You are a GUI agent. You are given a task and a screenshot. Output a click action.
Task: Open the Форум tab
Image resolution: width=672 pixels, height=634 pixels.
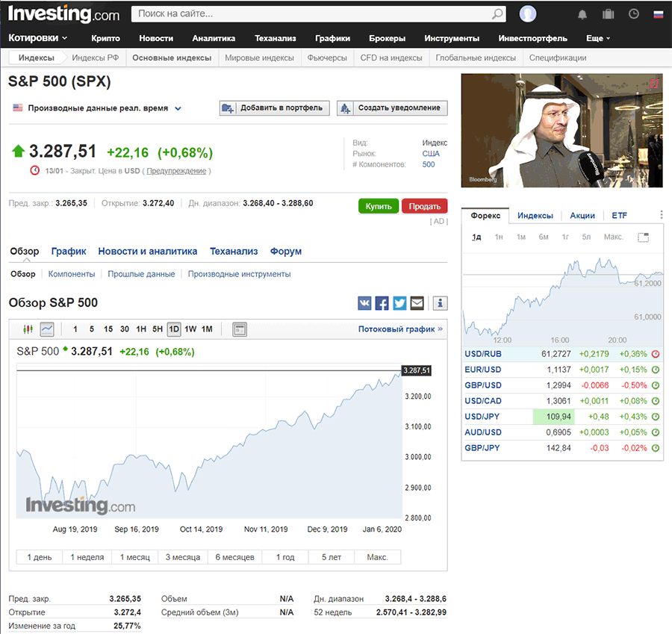coord(286,251)
